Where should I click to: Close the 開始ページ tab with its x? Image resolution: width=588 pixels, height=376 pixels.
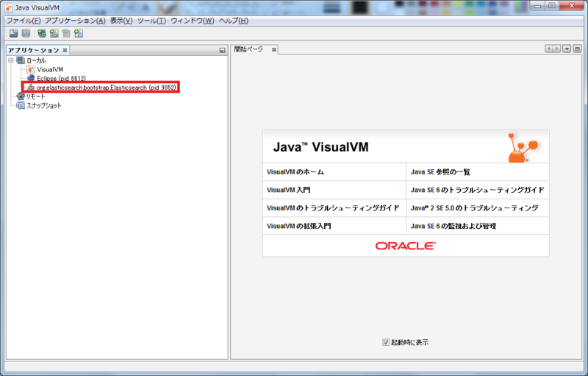coord(273,49)
